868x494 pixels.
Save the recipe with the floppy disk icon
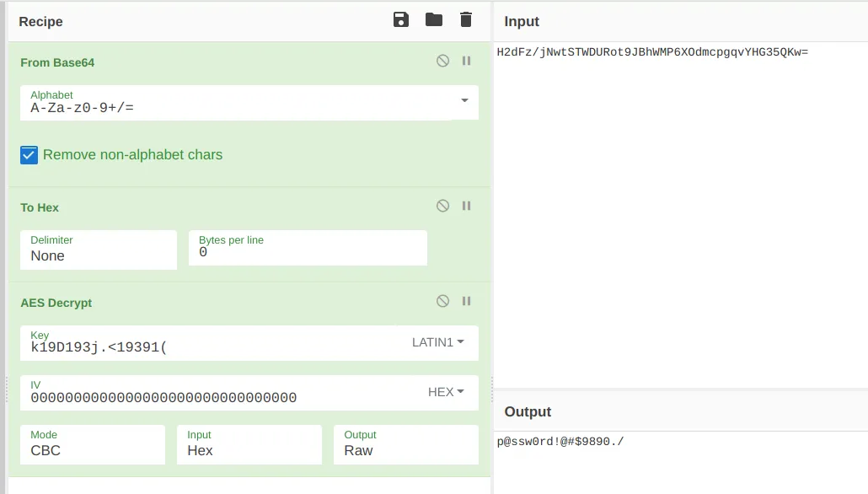coord(401,20)
